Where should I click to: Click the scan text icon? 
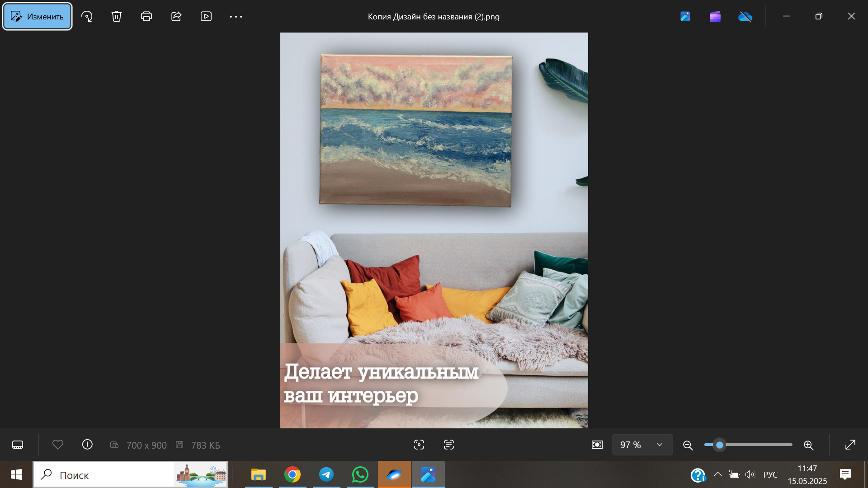point(449,445)
